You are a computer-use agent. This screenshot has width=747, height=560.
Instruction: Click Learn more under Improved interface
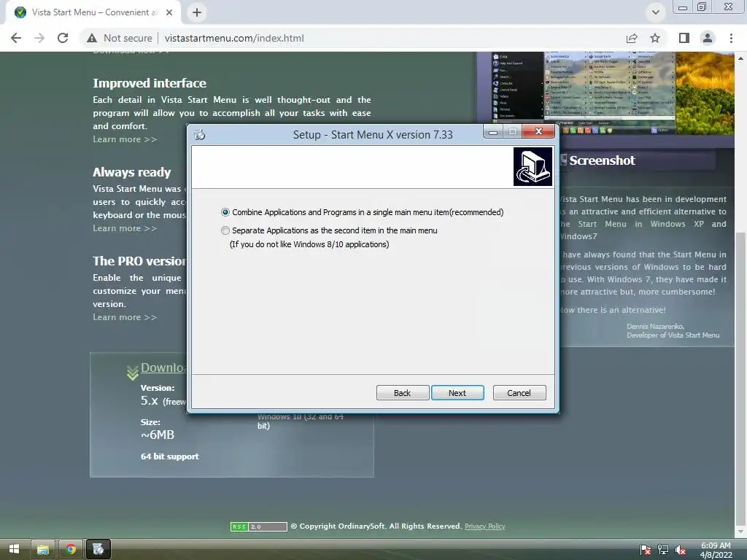point(125,139)
